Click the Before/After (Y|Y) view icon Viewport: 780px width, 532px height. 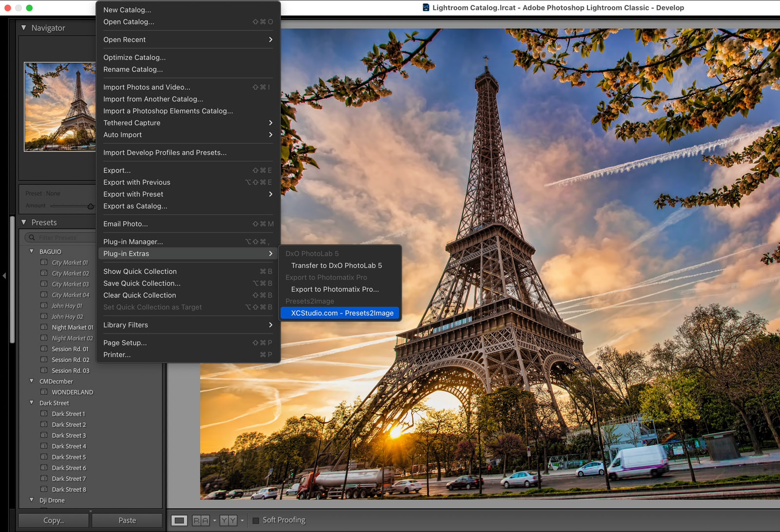tap(228, 520)
